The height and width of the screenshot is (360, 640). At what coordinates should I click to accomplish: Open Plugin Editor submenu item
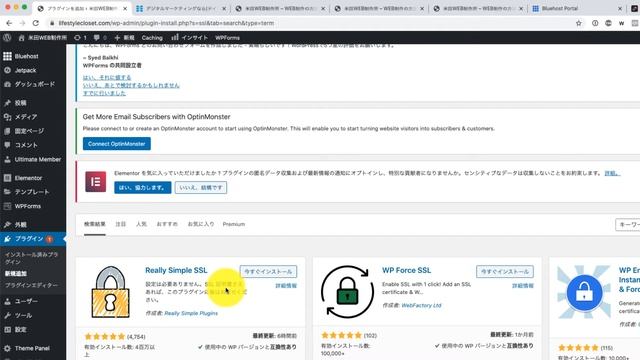(31, 285)
